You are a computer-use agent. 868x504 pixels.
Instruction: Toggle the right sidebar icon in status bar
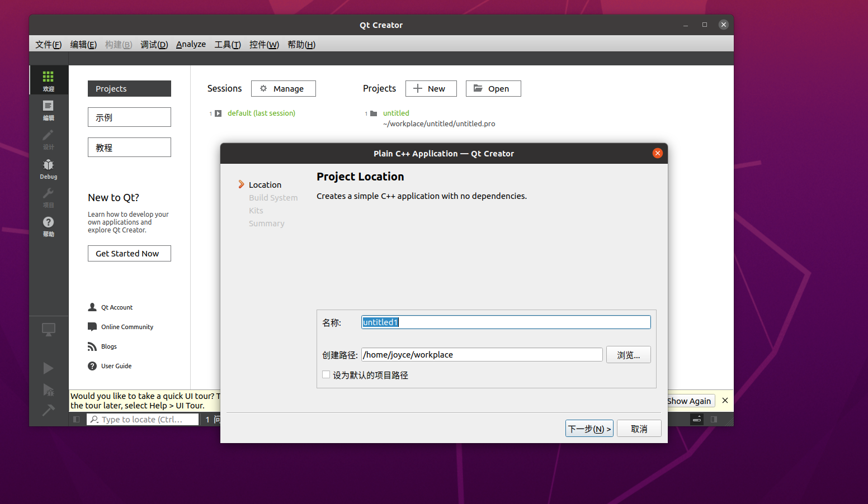coord(714,419)
